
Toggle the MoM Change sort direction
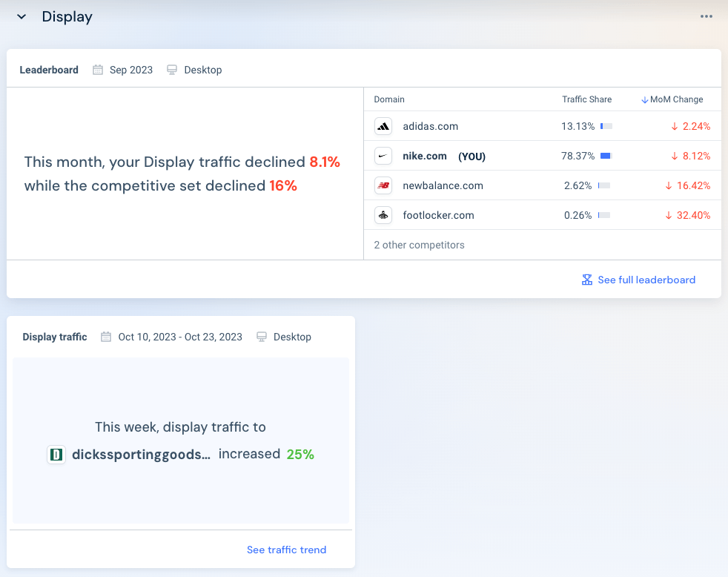tap(643, 99)
